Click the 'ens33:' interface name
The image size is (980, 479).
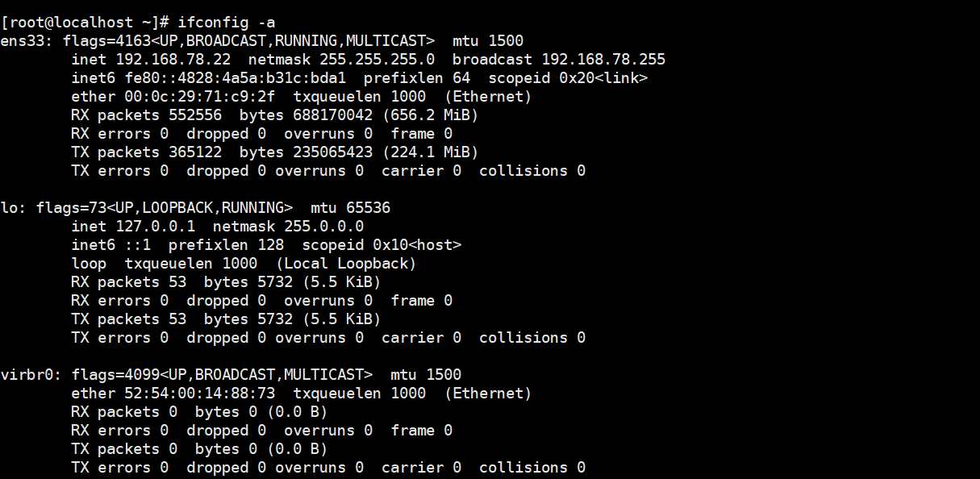[x=27, y=41]
